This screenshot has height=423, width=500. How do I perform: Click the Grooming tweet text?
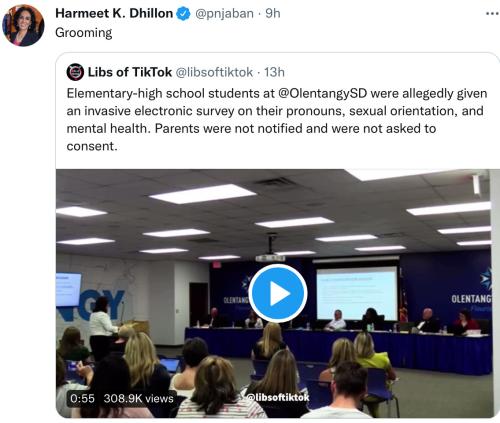coord(84,33)
